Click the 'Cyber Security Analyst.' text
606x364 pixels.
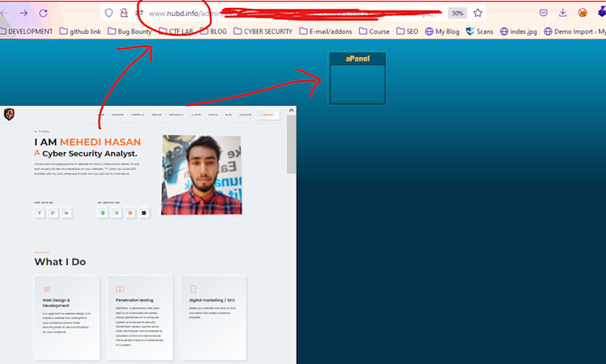click(x=90, y=154)
